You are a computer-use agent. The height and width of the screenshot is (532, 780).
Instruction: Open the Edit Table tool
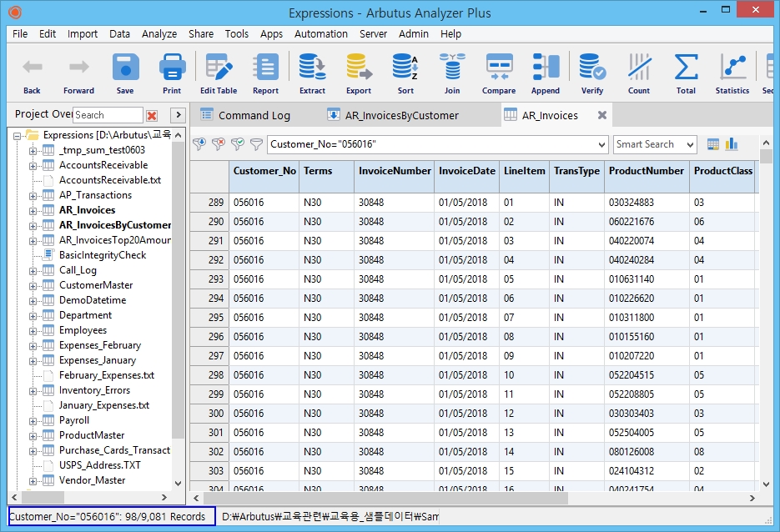tap(219, 73)
